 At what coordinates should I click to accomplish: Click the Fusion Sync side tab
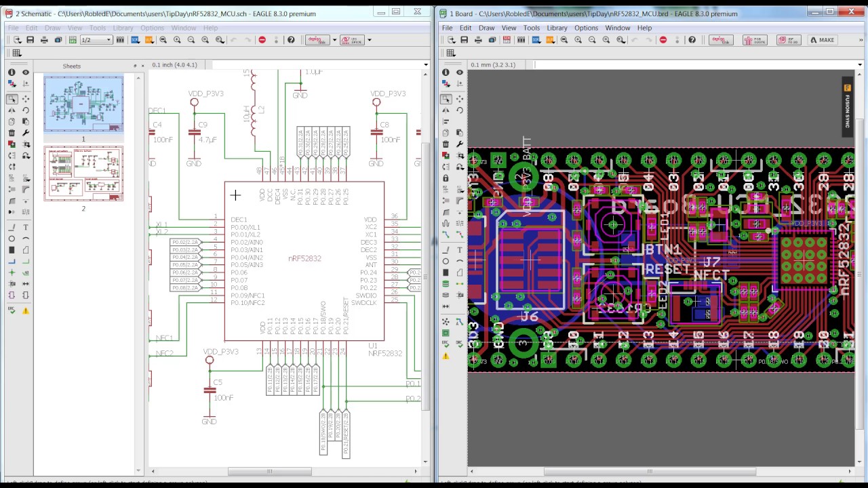click(x=847, y=106)
